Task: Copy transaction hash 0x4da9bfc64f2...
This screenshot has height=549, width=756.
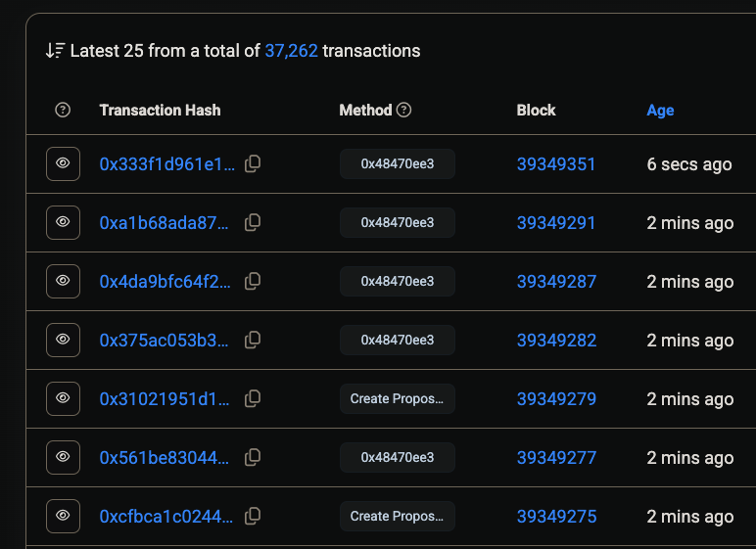Action: pos(253,282)
